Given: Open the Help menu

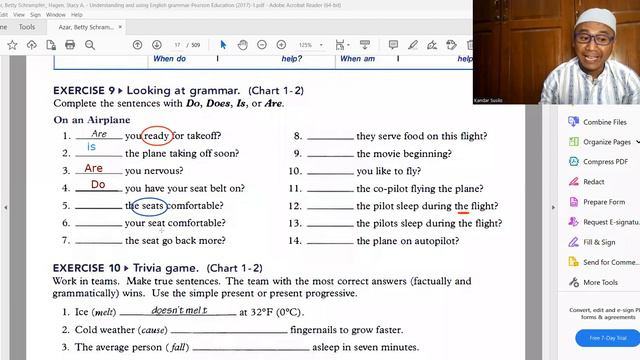Looking at the screenshot, I should [x=77, y=15].
